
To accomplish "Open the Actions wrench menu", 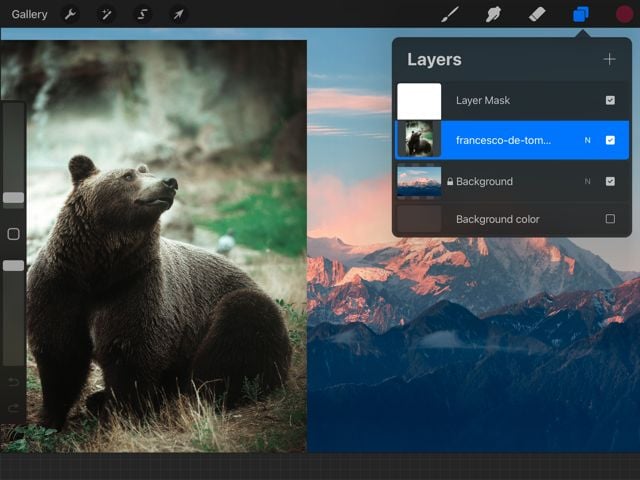I will click(70, 14).
